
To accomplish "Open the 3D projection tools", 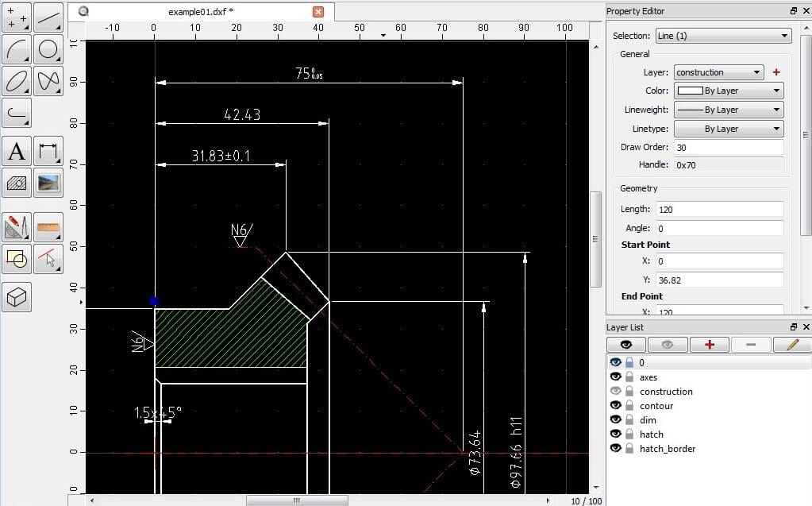I will pos(17,297).
